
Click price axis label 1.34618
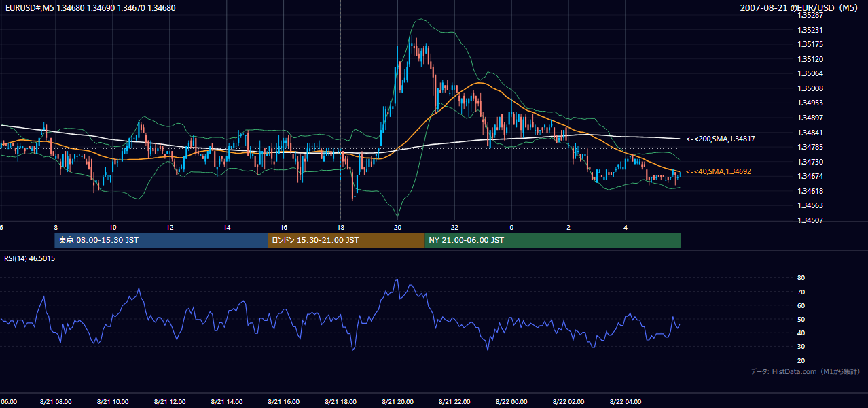(x=811, y=191)
